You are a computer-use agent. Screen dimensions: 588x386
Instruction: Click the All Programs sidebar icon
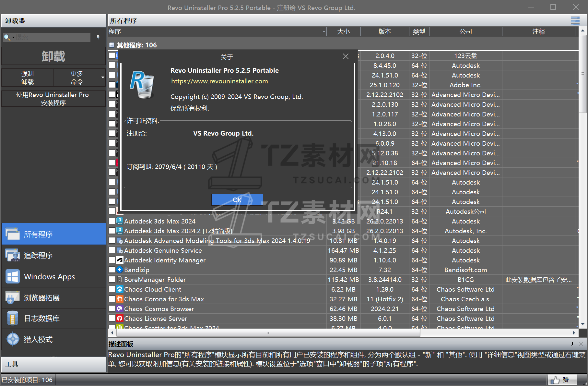13,234
